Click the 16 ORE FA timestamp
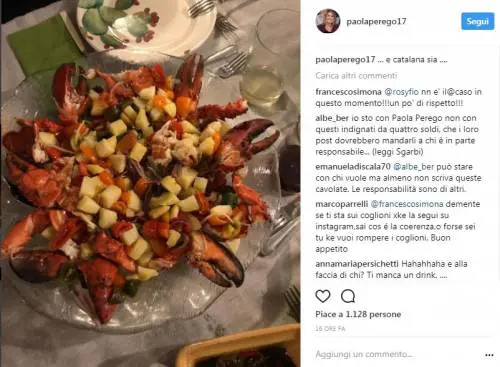Screen dimensions: 500x367 (330, 329)
